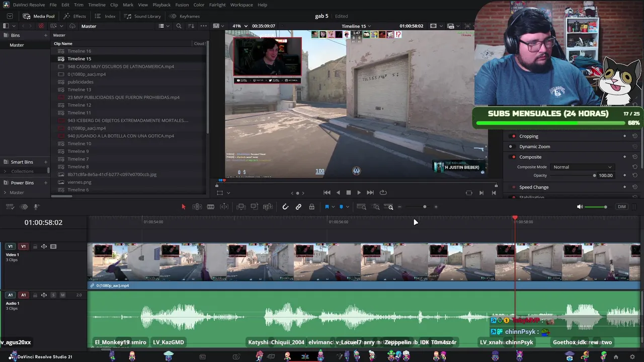Toggle timeline Snapping magnet
This screenshot has width=644, height=362.
285,207
